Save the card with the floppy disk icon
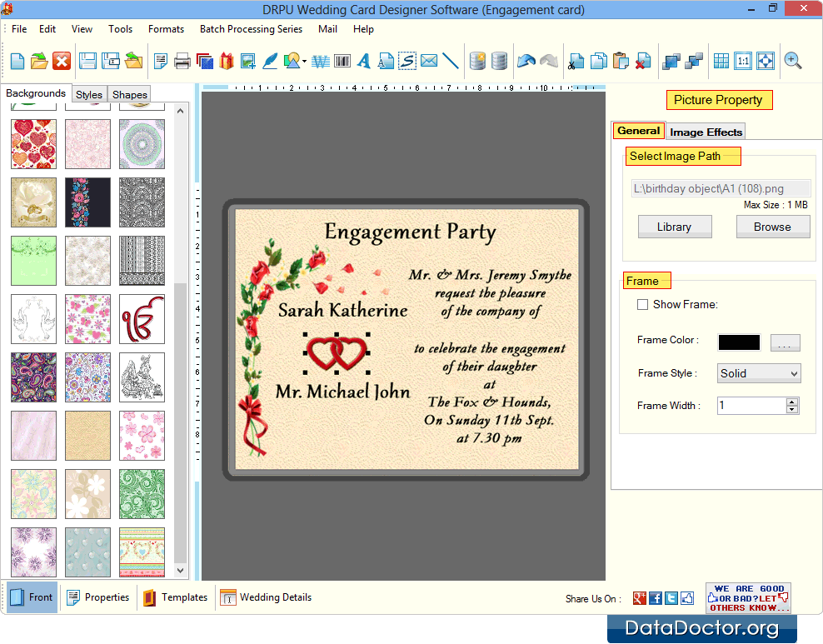823x644 pixels. click(x=87, y=62)
